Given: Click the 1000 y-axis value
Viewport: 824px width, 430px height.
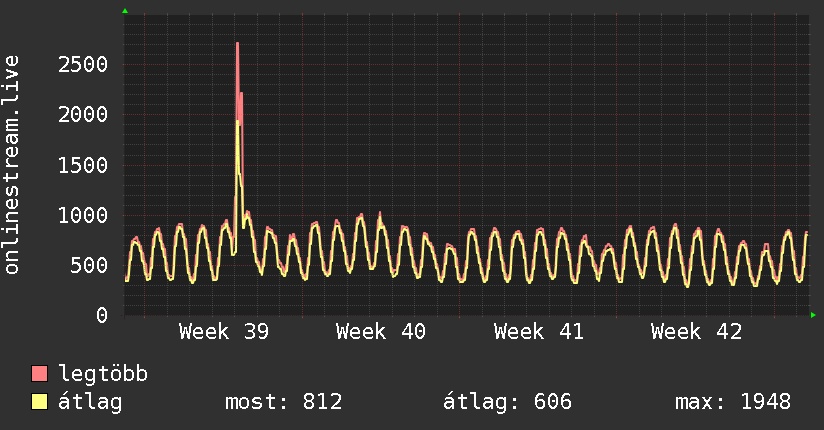Looking at the screenshot, I should [83, 215].
